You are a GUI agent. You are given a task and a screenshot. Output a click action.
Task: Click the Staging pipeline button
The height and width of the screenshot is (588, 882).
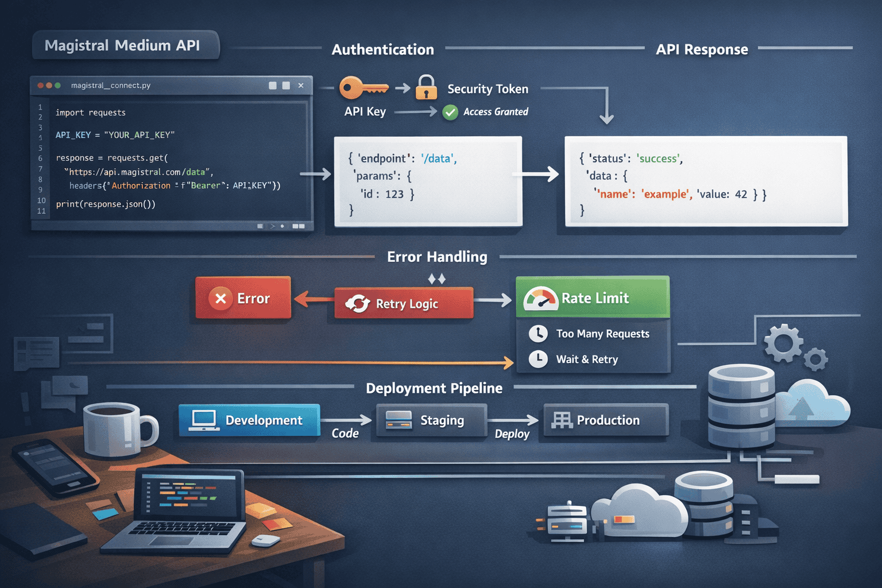[x=431, y=420]
